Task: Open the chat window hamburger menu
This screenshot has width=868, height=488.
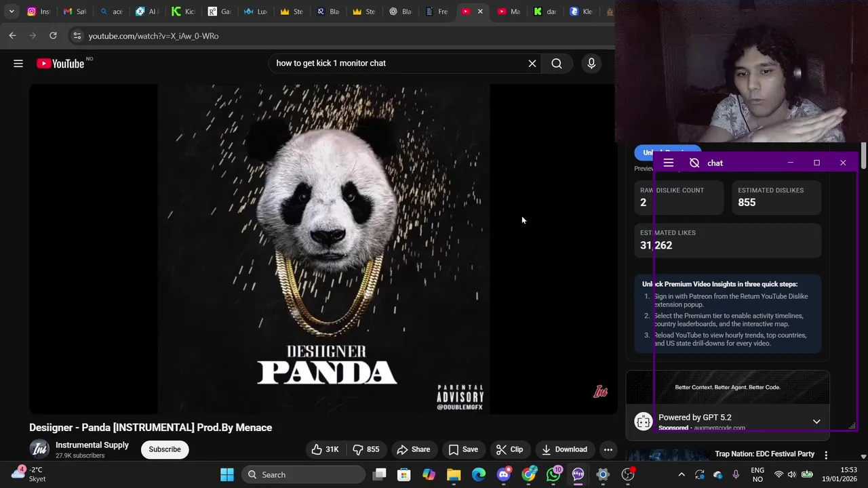Action: click(x=669, y=163)
